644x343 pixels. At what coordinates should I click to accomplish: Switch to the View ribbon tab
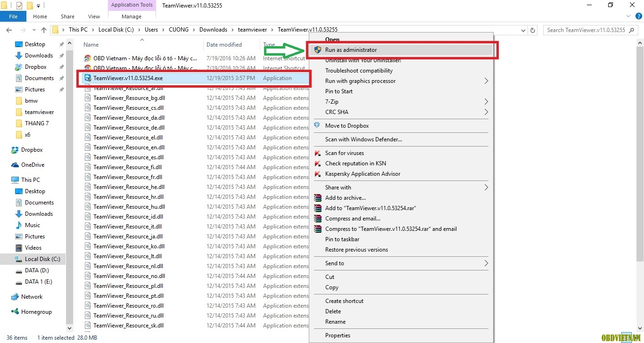coord(94,16)
